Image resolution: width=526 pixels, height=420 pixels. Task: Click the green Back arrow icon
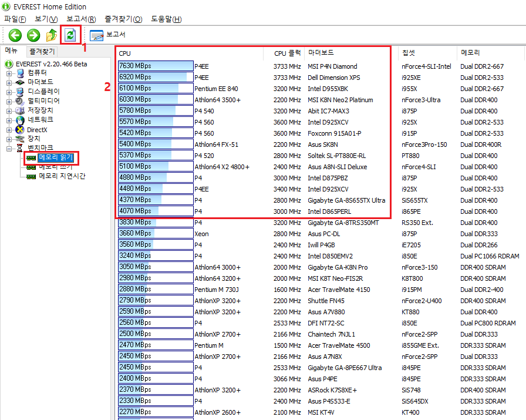pos(15,35)
